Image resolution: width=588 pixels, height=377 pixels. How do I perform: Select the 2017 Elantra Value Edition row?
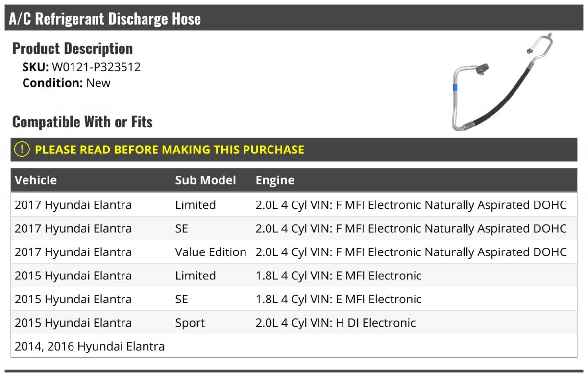tap(294, 252)
